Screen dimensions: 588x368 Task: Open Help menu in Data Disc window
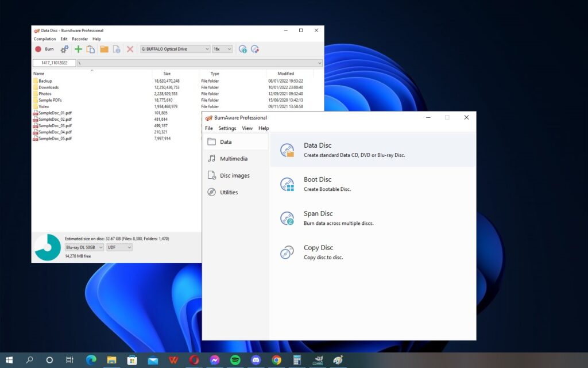96,39
